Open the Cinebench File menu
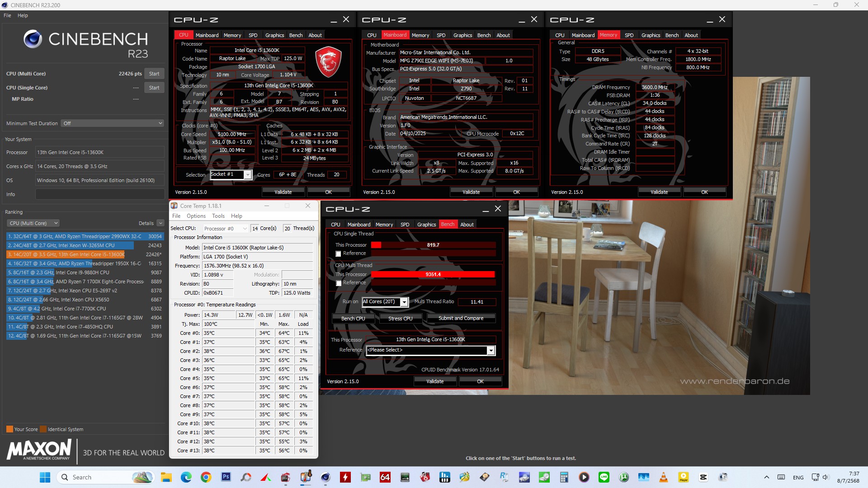This screenshot has height=488, width=868. click(7, 15)
